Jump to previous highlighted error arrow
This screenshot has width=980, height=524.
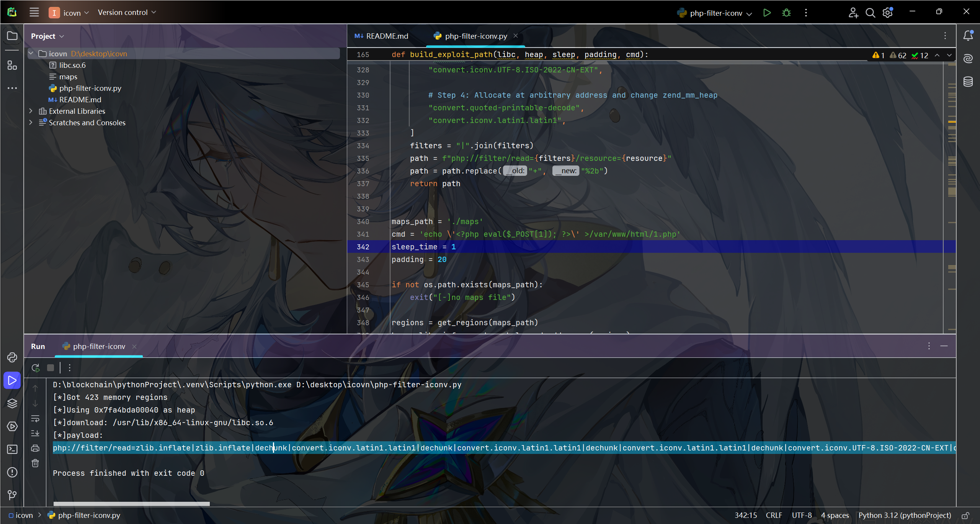(x=937, y=55)
